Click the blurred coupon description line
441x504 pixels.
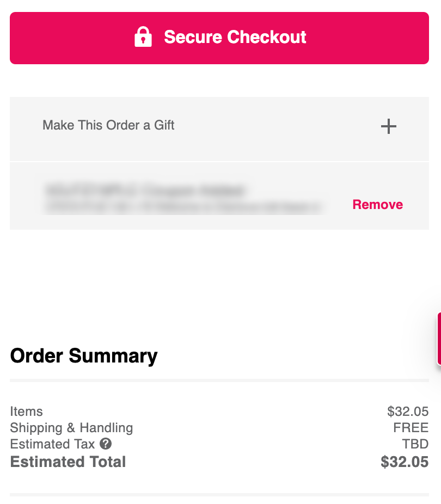(x=183, y=207)
